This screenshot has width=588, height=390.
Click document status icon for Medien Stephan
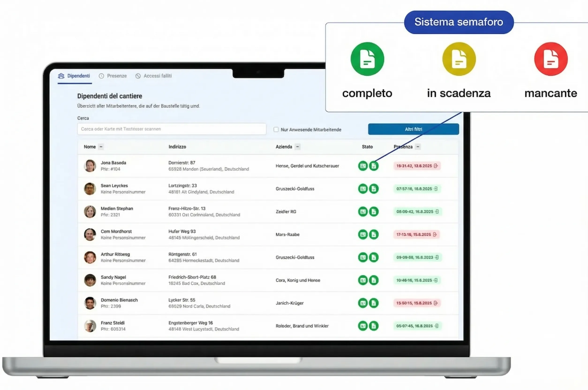(373, 212)
